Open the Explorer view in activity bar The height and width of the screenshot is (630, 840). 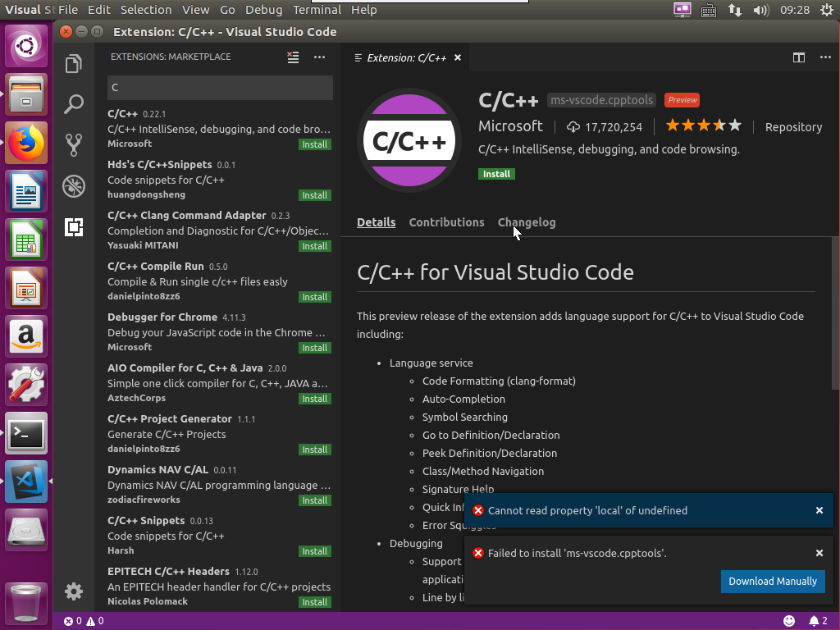tap(73, 64)
